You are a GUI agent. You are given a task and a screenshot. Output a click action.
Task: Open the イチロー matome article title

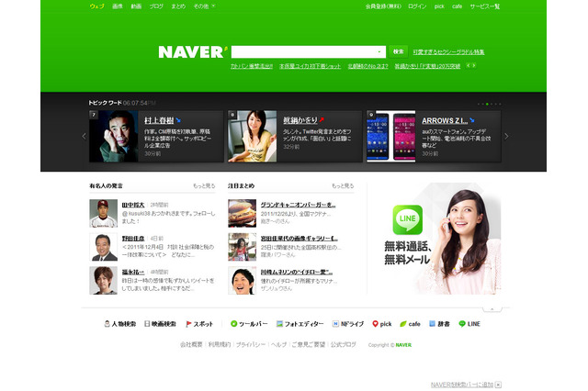tap(297, 272)
